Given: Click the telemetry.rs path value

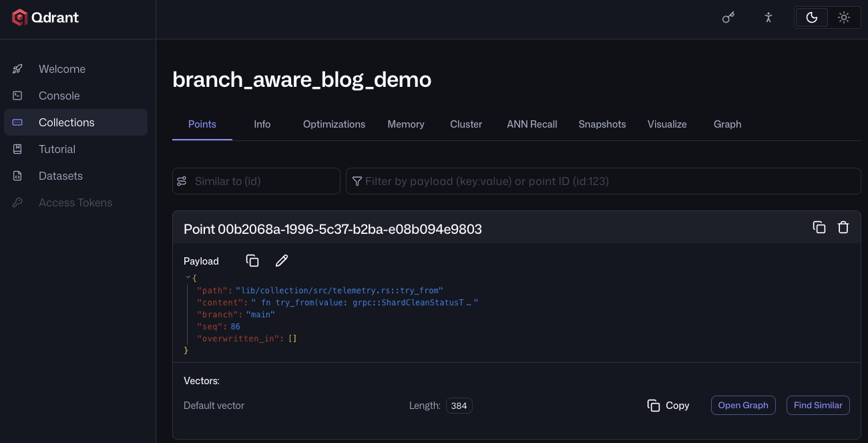Looking at the screenshot, I should [339, 291].
